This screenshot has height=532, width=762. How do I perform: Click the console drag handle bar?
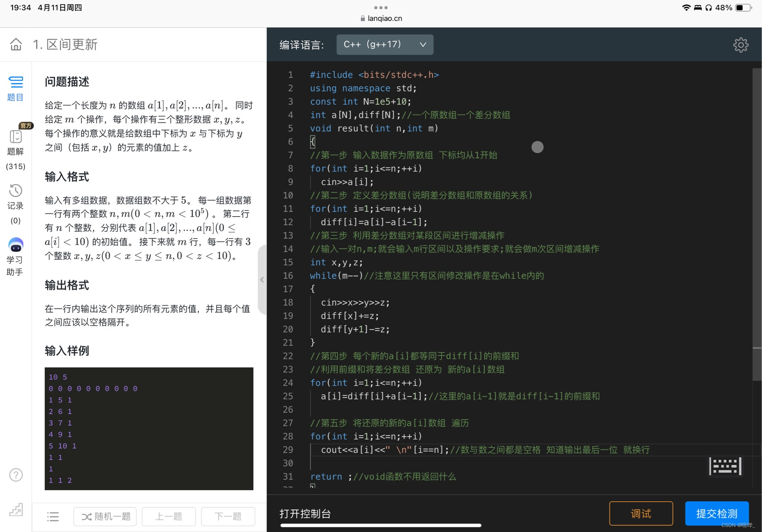coord(381,525)
